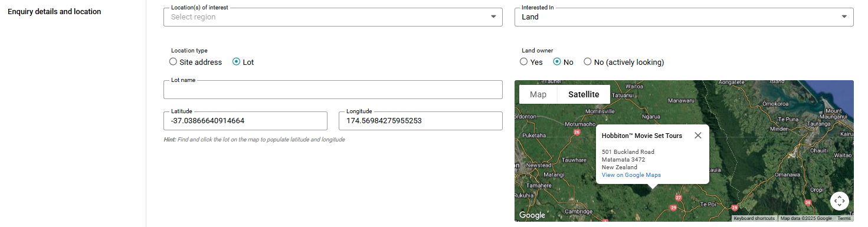The height and width of the screenshot is (227, 868).
Task: Open the map camera controls
Action: point(839,201)
